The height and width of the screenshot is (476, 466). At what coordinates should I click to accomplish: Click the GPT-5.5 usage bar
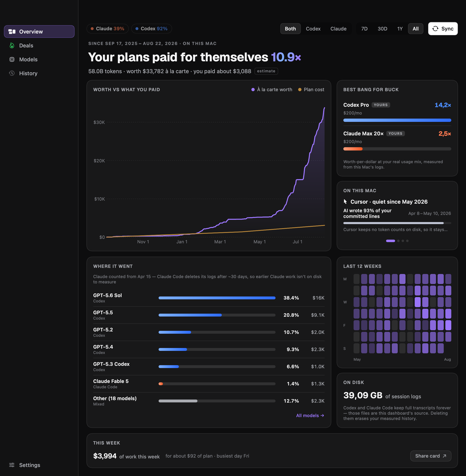[x=217, y=315]
